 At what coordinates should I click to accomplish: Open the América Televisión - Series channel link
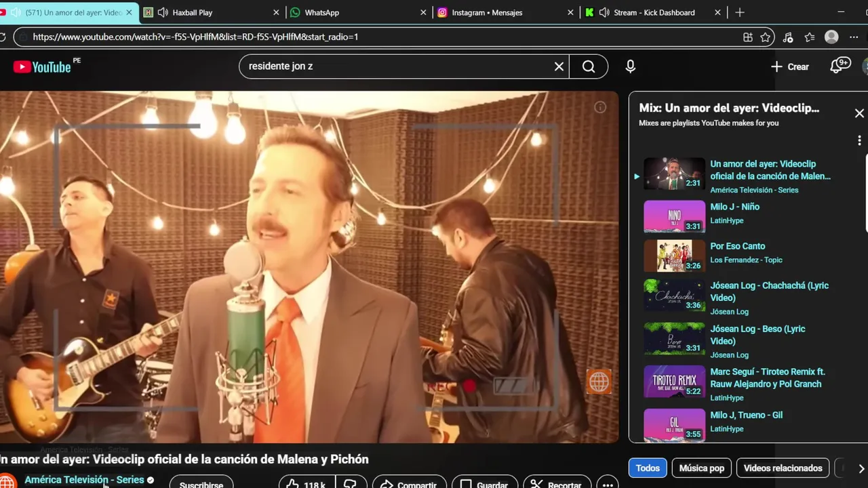[84, 480]
